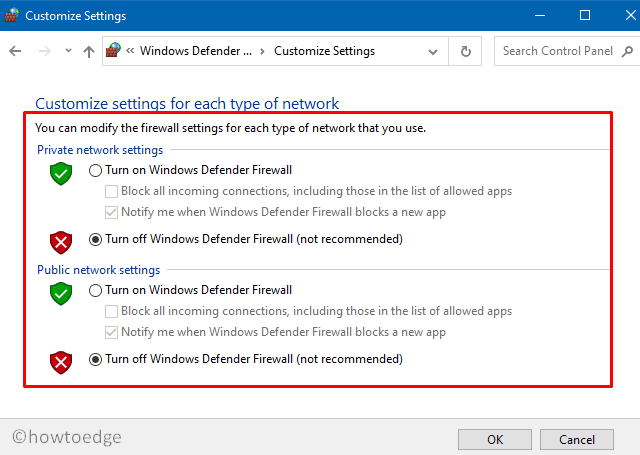Click the forward navigation arrow

pos(44,51)
